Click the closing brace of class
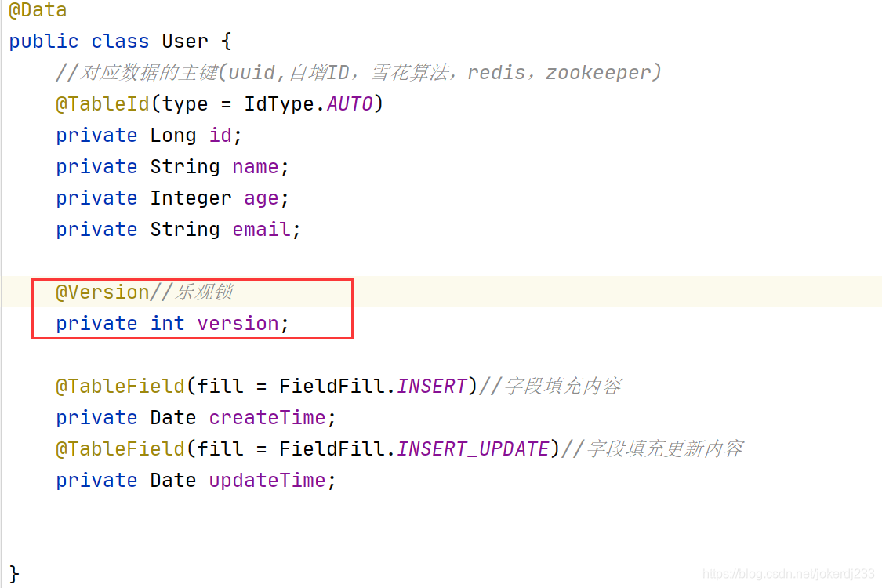Viewport: 882px width, 588px height. point(14,574)
